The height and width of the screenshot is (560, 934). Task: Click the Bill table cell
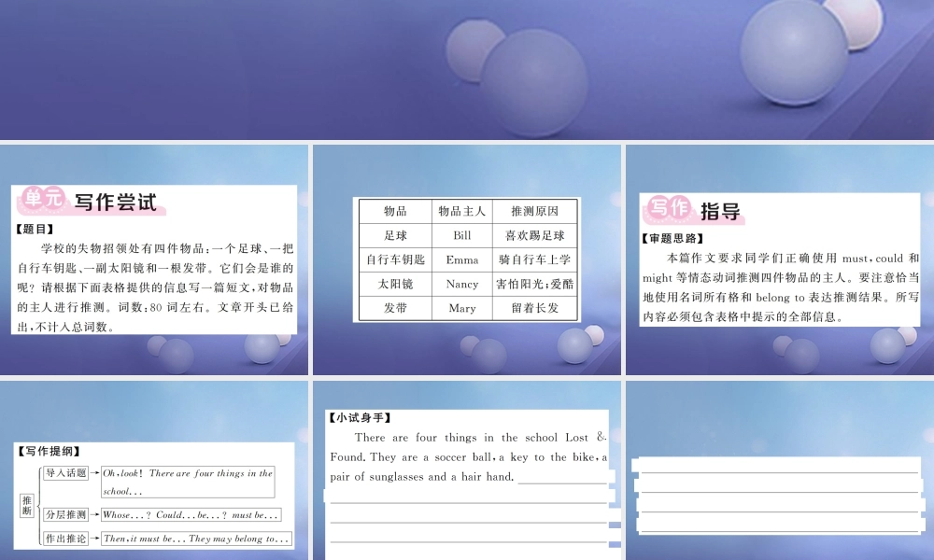coord(461,235)
